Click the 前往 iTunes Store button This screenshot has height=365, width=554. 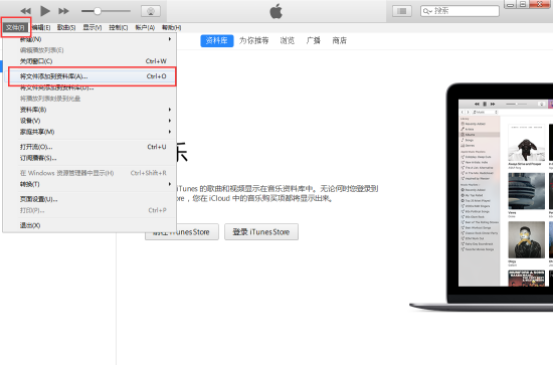182,232
